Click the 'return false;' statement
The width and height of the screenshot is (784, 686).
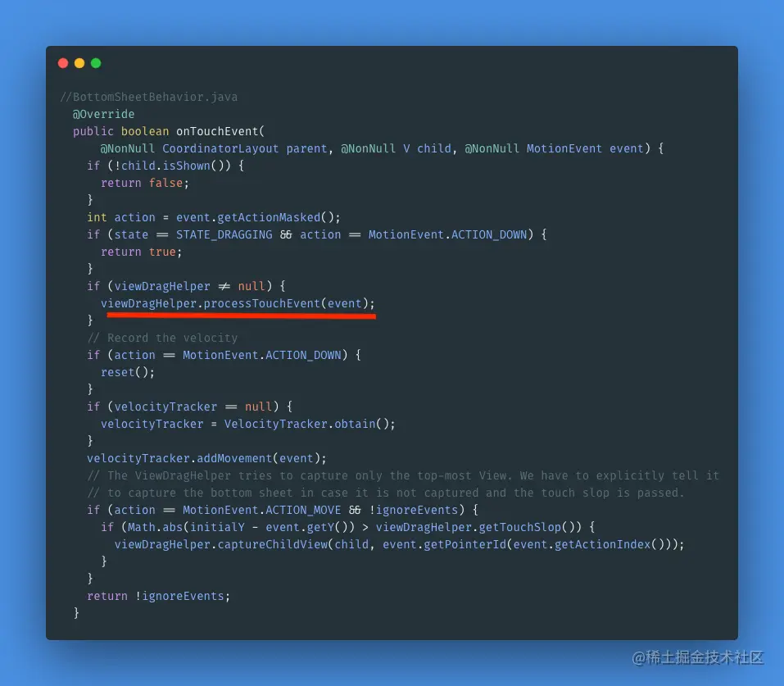145,183
